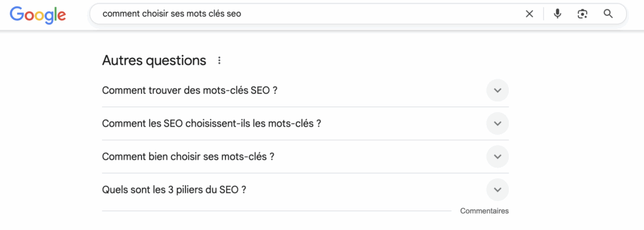Open the Commentaires feedback link
644x230 pixels.
(x=484, y=211)
